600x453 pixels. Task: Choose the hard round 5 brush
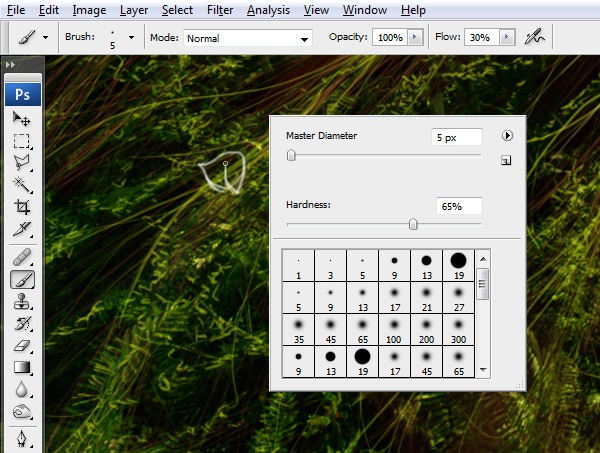tap(362, 266)
